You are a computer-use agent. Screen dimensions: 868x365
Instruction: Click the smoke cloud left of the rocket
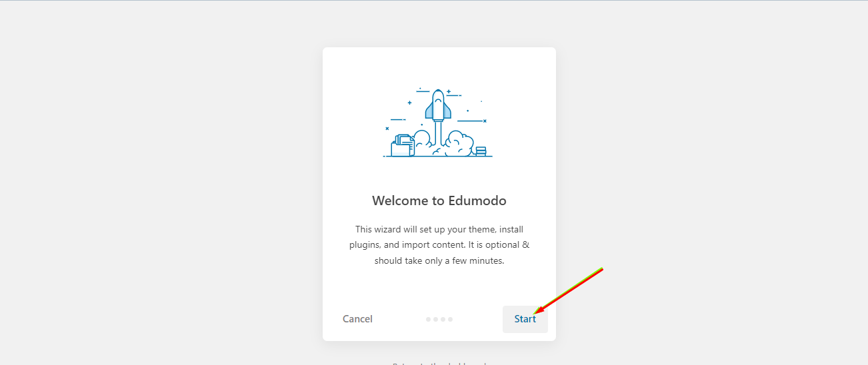tap(422, 140)
